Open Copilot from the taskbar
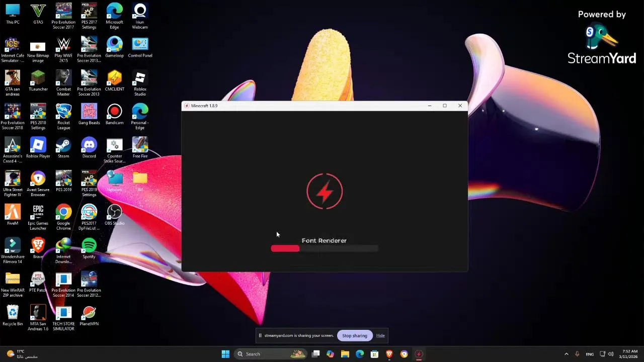 coord(330,354)
